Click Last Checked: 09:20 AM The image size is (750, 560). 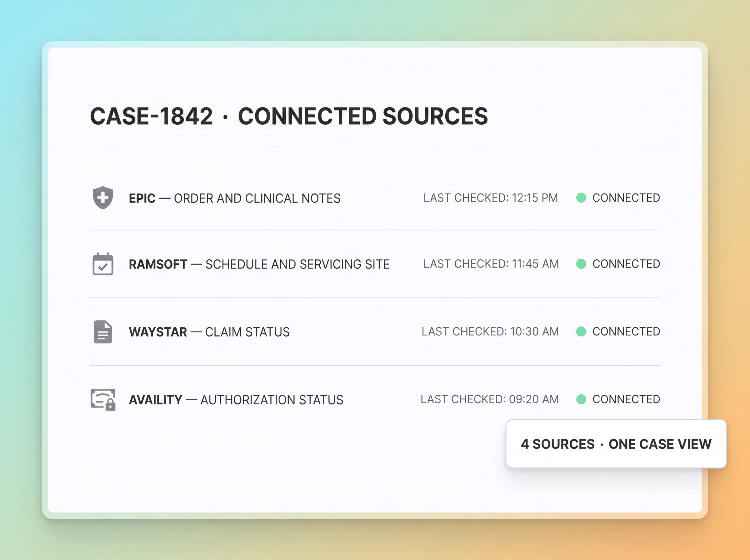tap(489, 399)
